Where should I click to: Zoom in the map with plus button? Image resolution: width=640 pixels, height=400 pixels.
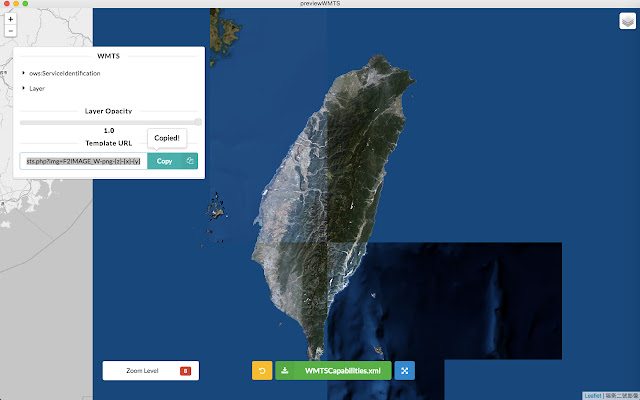(11, 19)
